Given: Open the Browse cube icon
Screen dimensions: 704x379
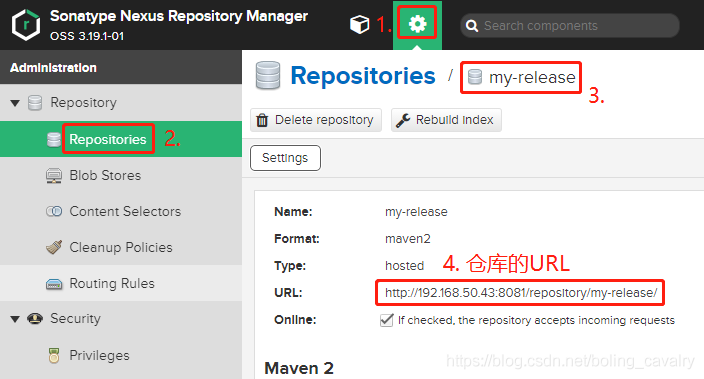Looking at the screenshot, I should (360, 24).
